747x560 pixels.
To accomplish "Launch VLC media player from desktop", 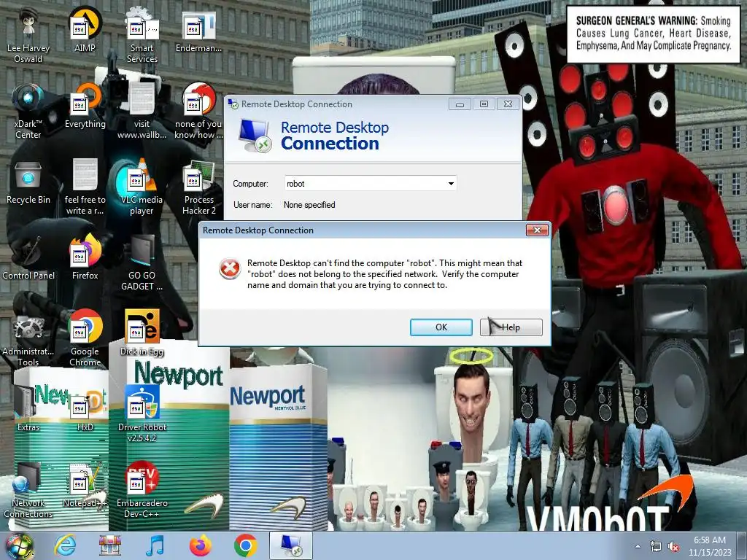I will pyautogui.click(x=142, y=187).
